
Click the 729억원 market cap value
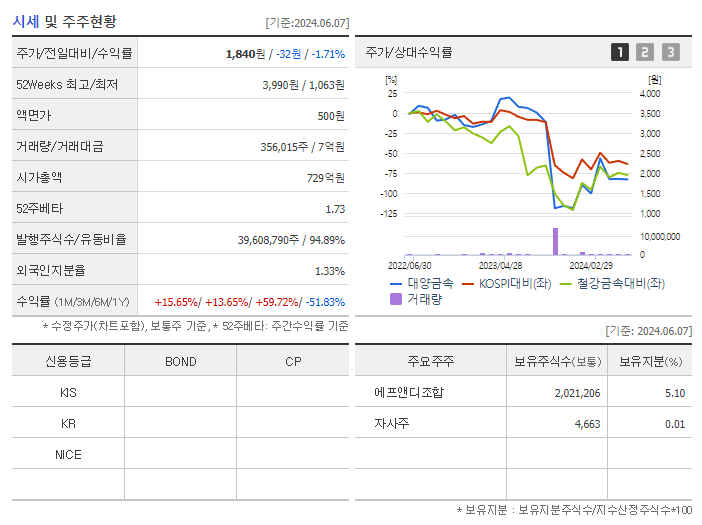326,178
